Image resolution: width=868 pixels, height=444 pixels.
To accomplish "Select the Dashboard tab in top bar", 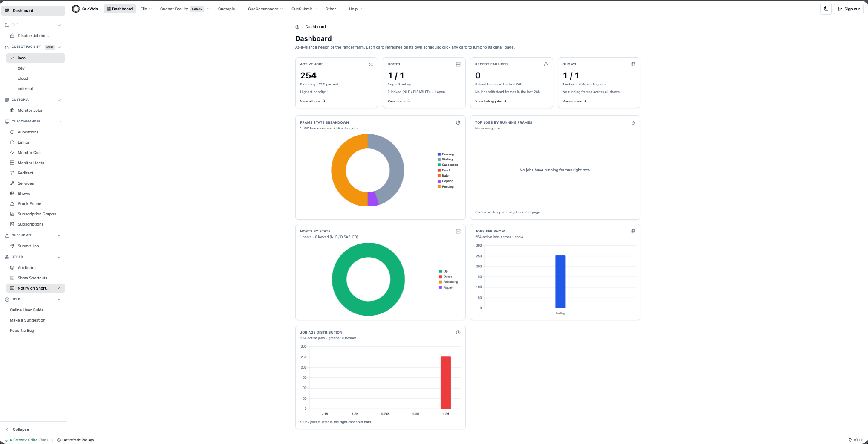I will (120, 9).
